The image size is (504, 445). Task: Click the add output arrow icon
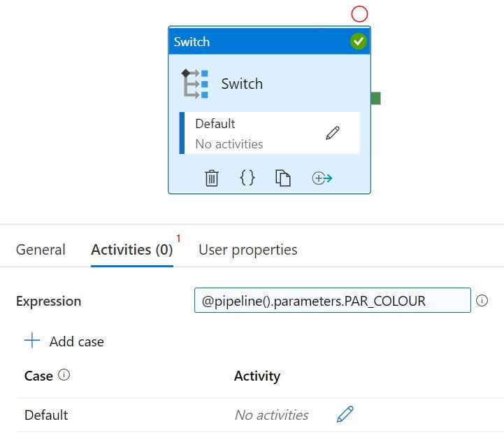322,178
